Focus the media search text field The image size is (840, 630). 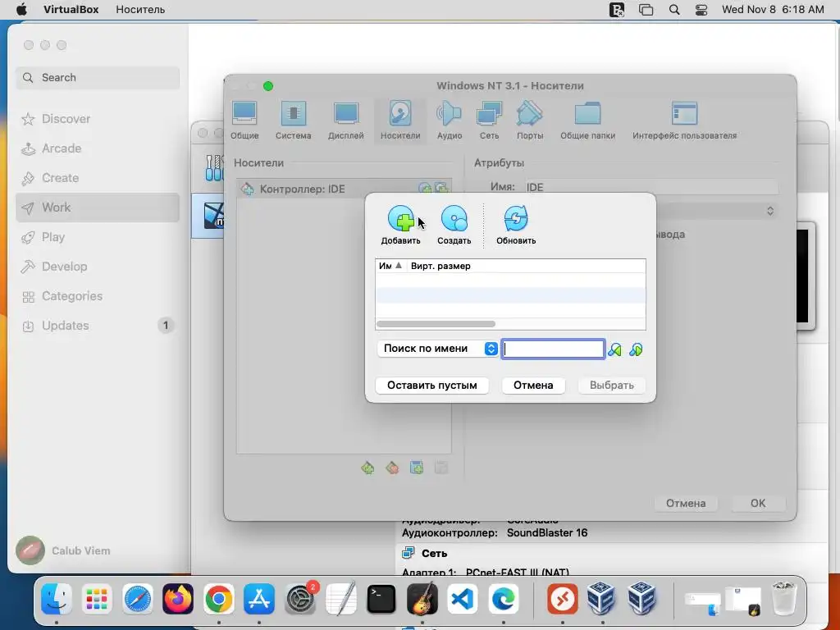tap(553, 349)
